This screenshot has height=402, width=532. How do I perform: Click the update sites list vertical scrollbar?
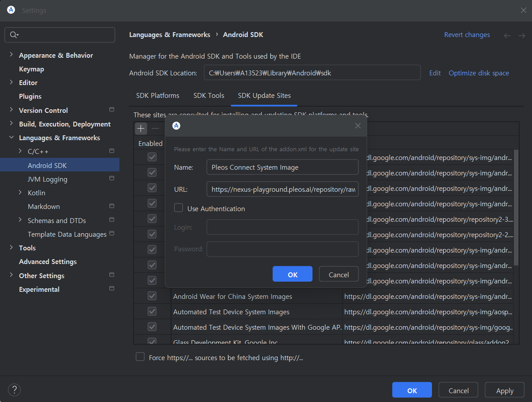pos(516,207)
